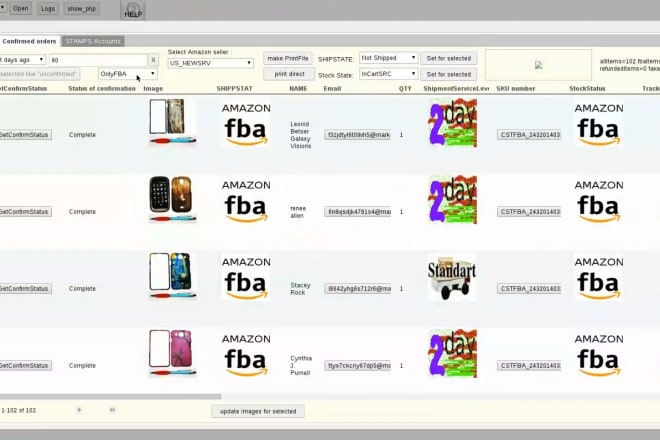
Task: Click the email field in renee allen row
Action: (357, 211)
